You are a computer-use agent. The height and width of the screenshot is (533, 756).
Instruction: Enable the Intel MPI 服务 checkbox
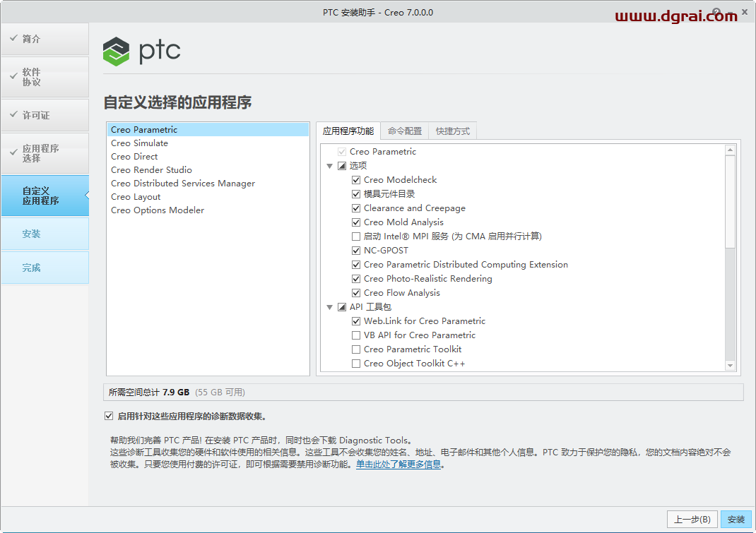pyautogui.click(x=356, y=236)
